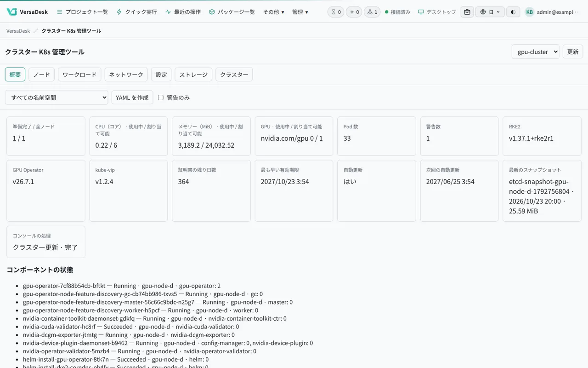This screenshot has height=368, width=588.
Task: Toggle dark mode with half-circle icon
Action: pos(513,12)
